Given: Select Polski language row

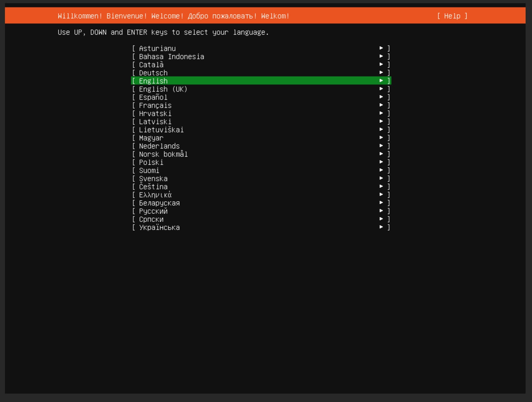Looking at the screenshot, I should (261, 162).
